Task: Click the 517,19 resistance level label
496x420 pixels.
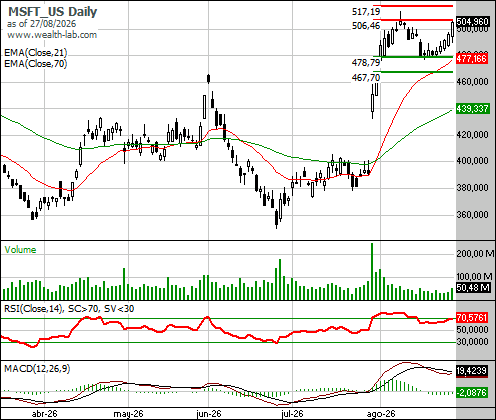Action: point(366,12)
